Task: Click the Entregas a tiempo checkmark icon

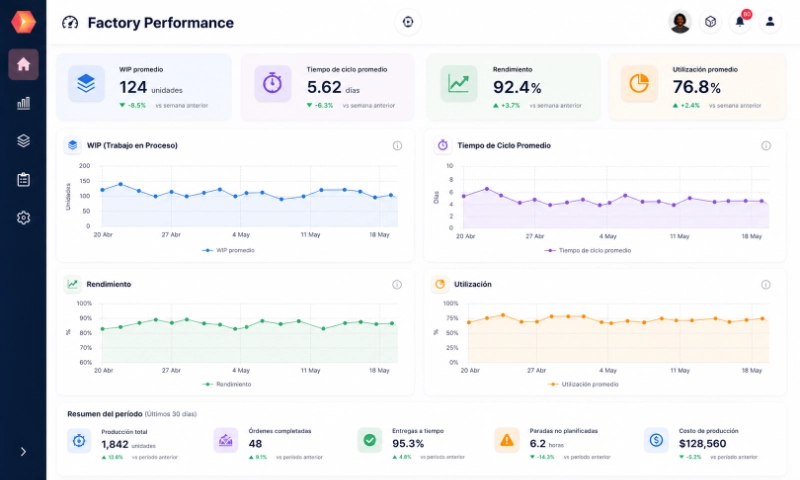Action: pos(370,440)
